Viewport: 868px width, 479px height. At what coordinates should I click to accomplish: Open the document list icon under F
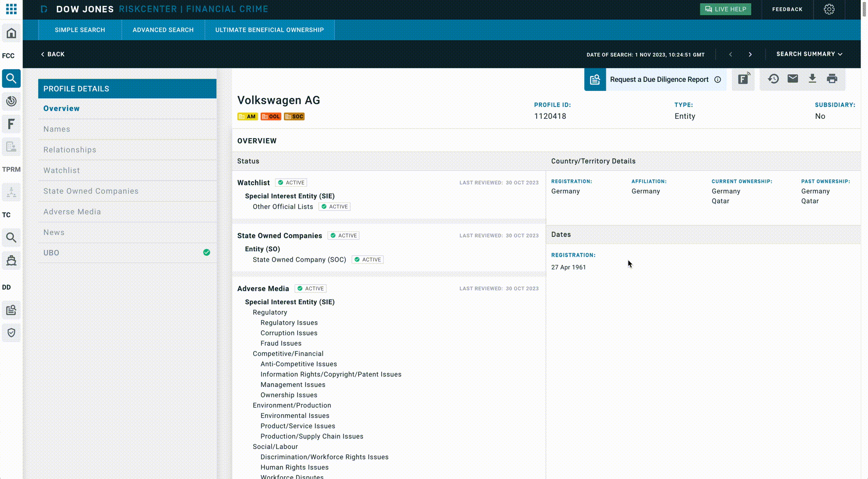point(11,146)
